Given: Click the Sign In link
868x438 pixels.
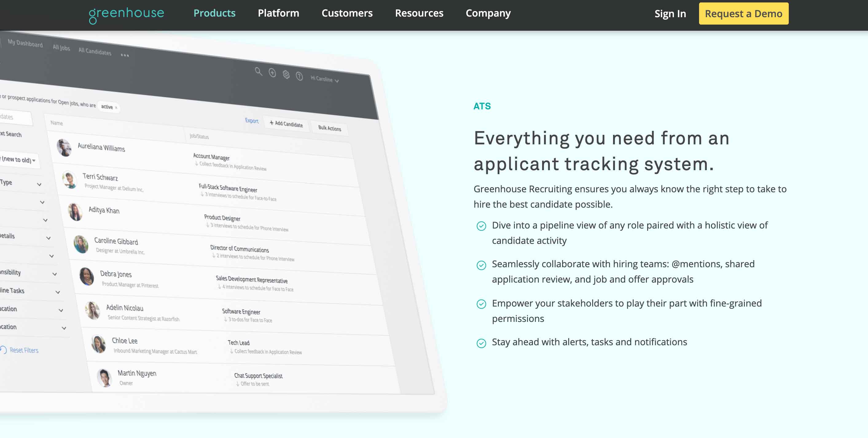Looking at the screenshot, I should point(670,14).
